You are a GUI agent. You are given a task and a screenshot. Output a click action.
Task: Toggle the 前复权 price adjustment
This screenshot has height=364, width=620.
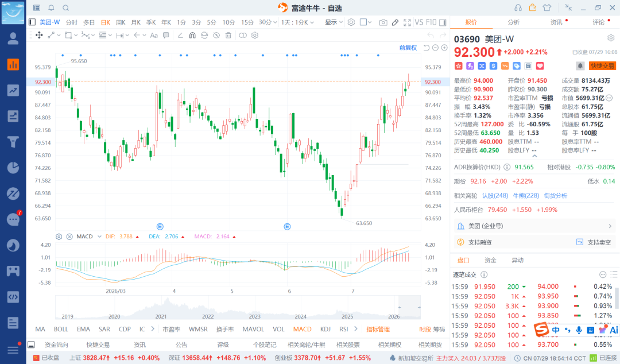pos(408,48)
